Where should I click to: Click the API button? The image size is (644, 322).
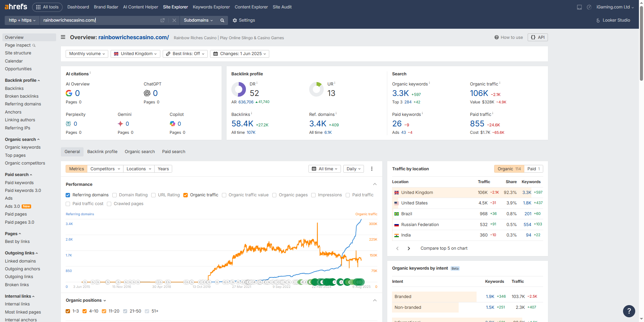coord(537,38)
